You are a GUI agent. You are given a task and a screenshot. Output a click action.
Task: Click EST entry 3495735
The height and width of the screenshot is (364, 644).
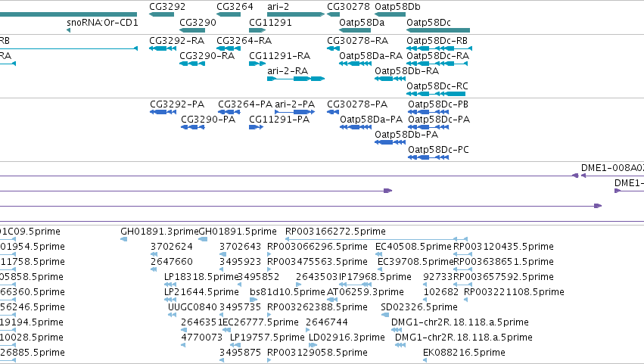[240, 308]
